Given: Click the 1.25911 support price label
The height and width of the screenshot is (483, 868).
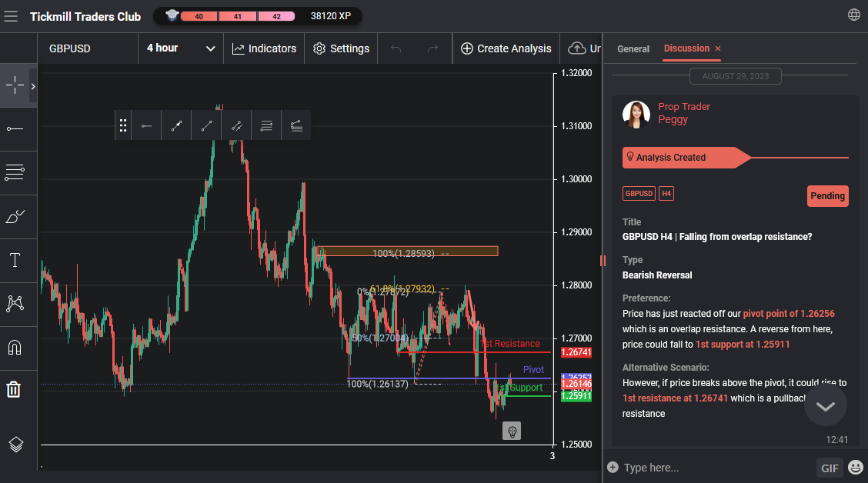Looking at the screenshot, I should [x=576, y=396].
